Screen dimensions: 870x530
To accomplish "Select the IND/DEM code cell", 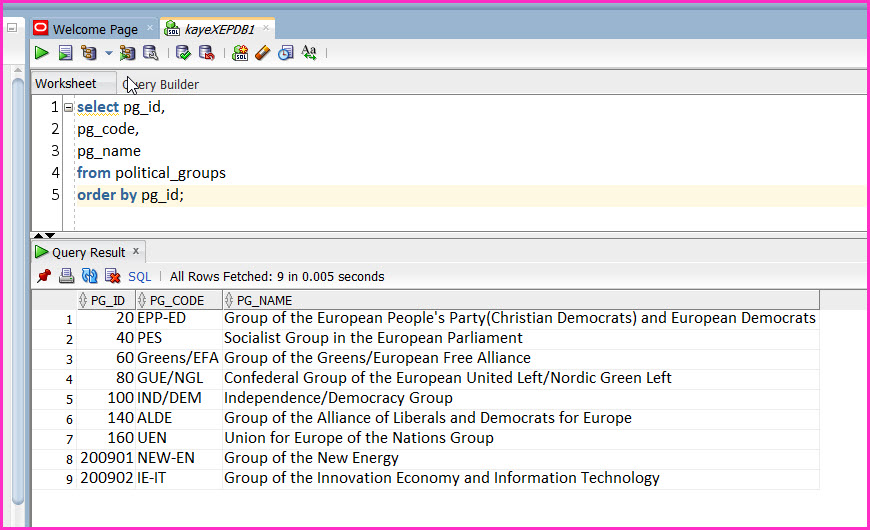I will click(x=179, y=398).
